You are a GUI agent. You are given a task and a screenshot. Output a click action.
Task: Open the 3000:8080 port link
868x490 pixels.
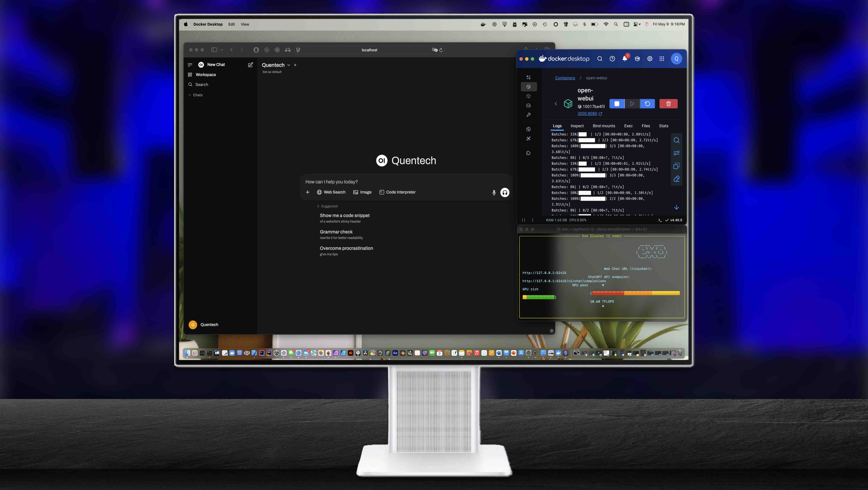[587, 114]
